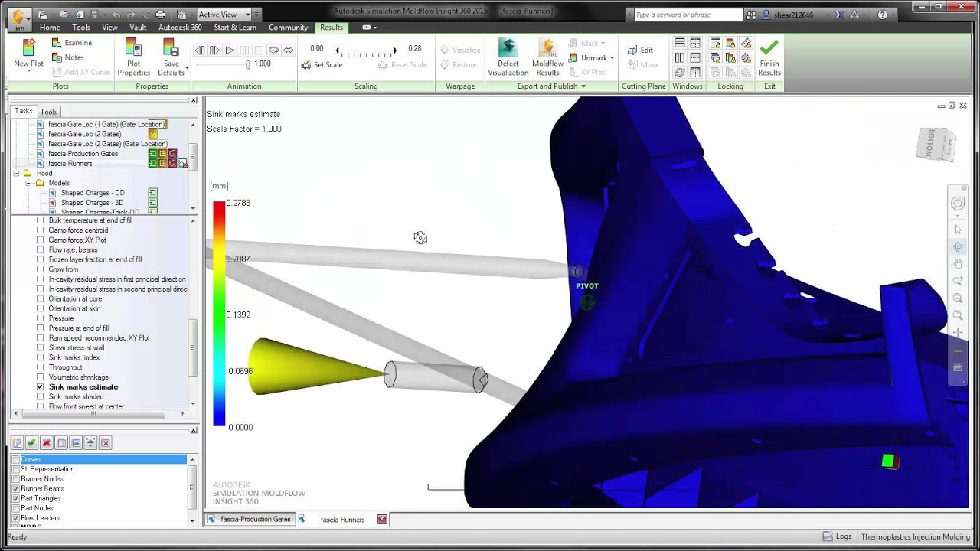Screen dimensions: 980x551
Task: Click the new layer icon in layers pane
Action: pyautogui.click(x=17, y=442)
